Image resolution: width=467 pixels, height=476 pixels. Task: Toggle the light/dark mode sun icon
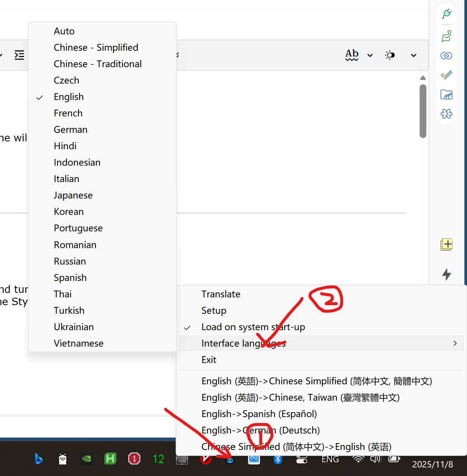click(x=390, y=55)
